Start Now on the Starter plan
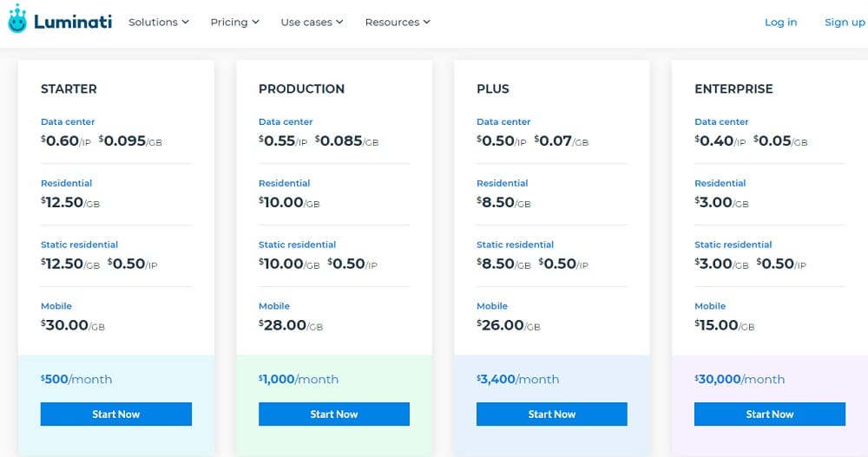The image size is (868, 457). pyautogui.click(x=116, y=414)
